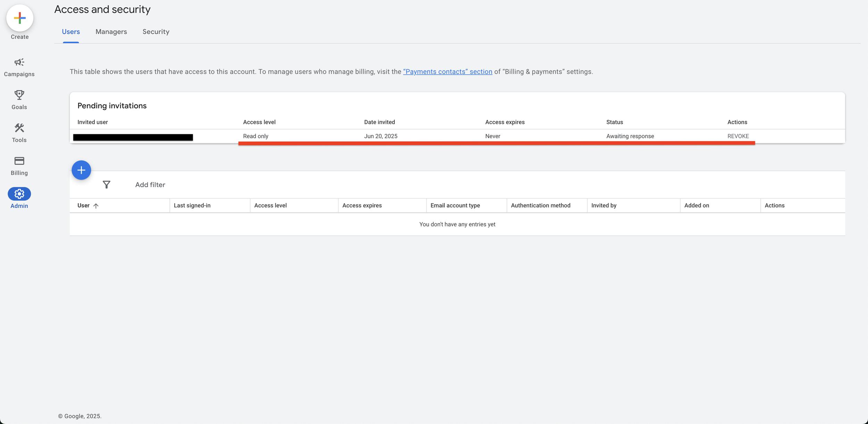Switch to the Security tab

point(156,32)
